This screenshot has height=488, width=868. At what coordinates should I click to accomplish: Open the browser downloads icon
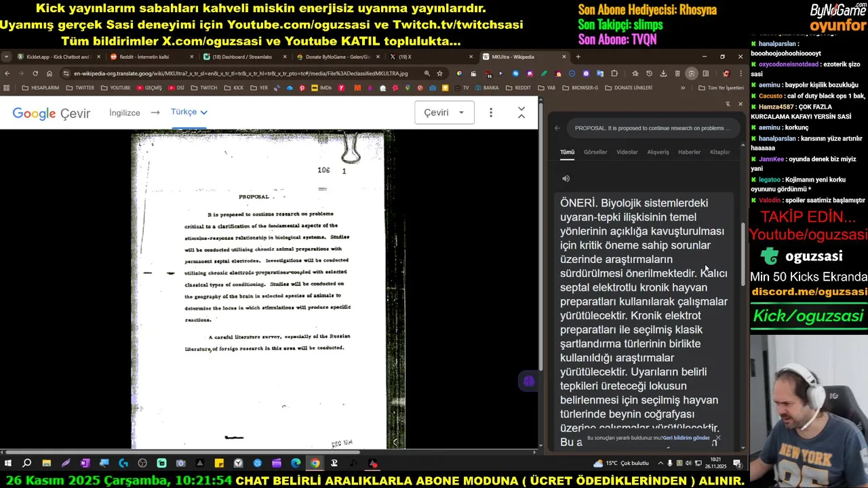pyautogui.click(x=663, y=73)
